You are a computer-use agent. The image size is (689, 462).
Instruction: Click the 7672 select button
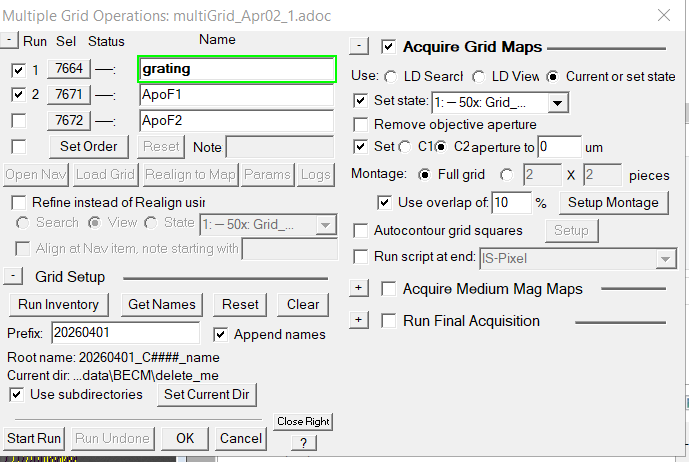pos(69,120)
